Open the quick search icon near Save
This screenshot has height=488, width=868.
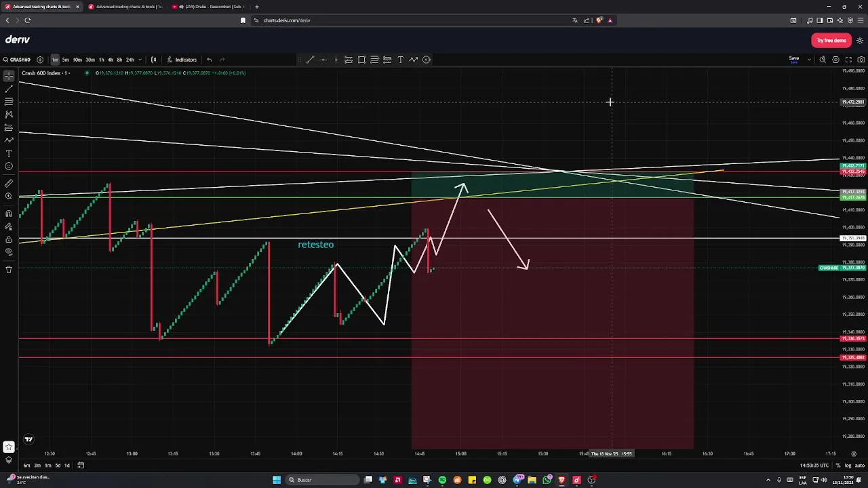(x=823, y=60)
